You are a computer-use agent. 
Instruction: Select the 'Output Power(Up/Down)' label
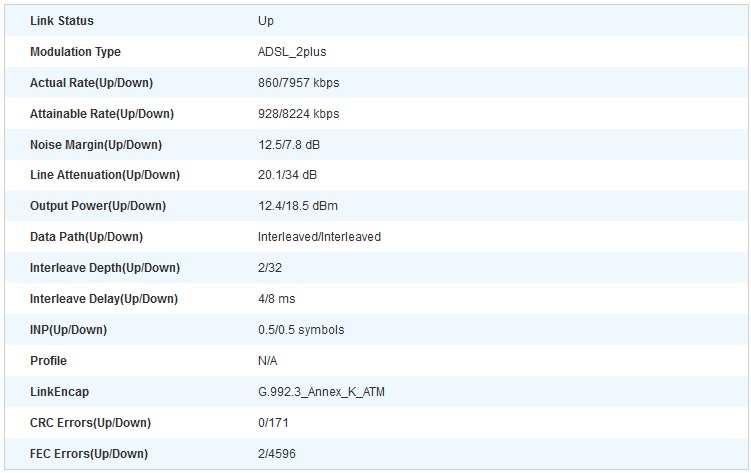[98, 206]
